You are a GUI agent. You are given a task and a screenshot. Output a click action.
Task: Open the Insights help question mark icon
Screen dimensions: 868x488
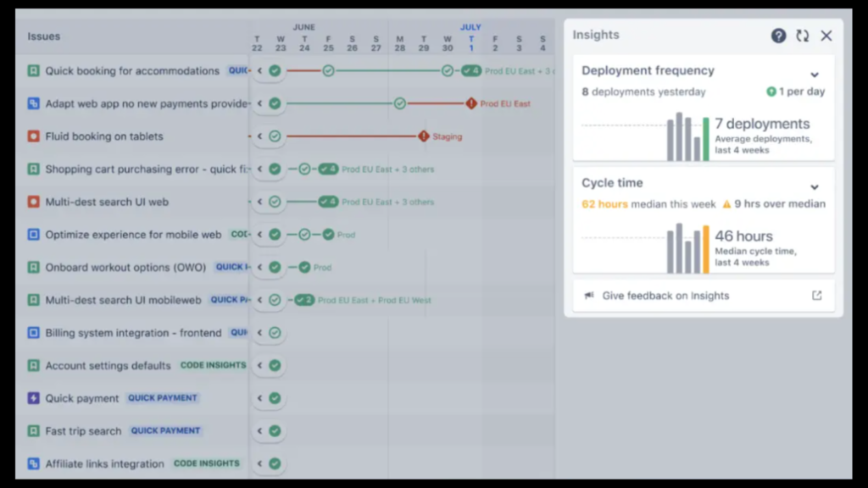778,36
